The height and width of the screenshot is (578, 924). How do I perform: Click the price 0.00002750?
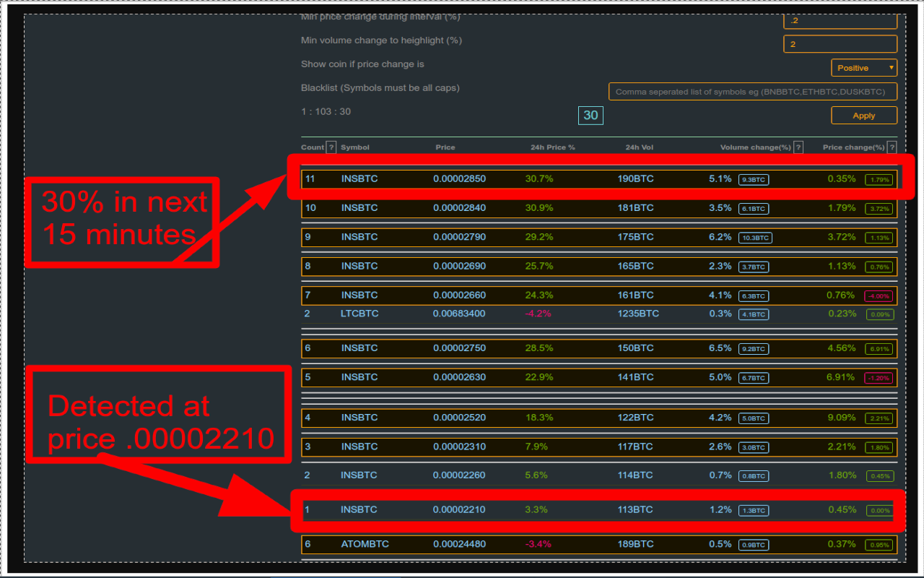tap(460, 348)
